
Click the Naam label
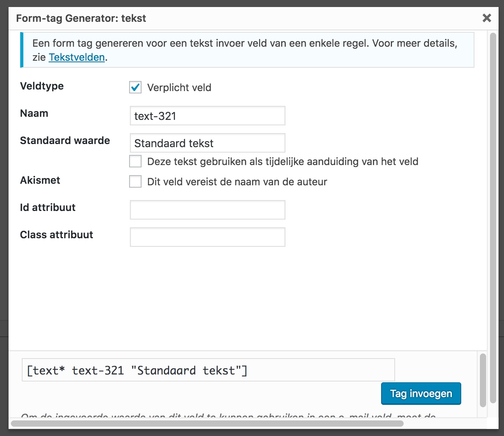[34, 113]
